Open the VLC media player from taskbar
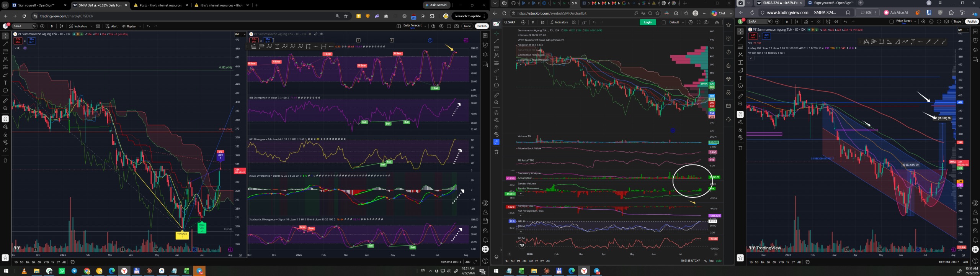The width and height of the screenshot is (980, 276). (x=24, y=271)
